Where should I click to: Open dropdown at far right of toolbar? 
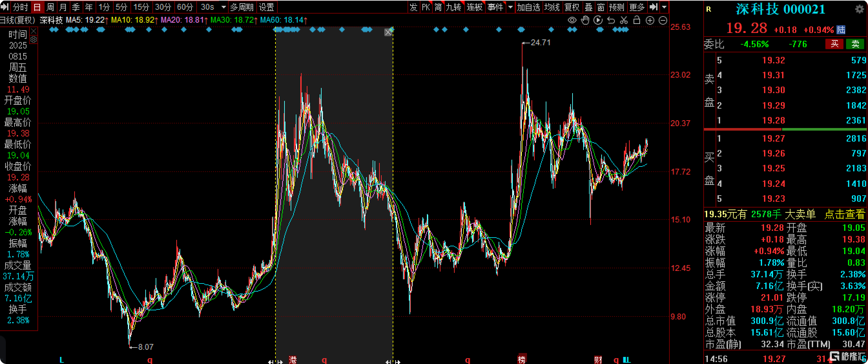[664, 7]
